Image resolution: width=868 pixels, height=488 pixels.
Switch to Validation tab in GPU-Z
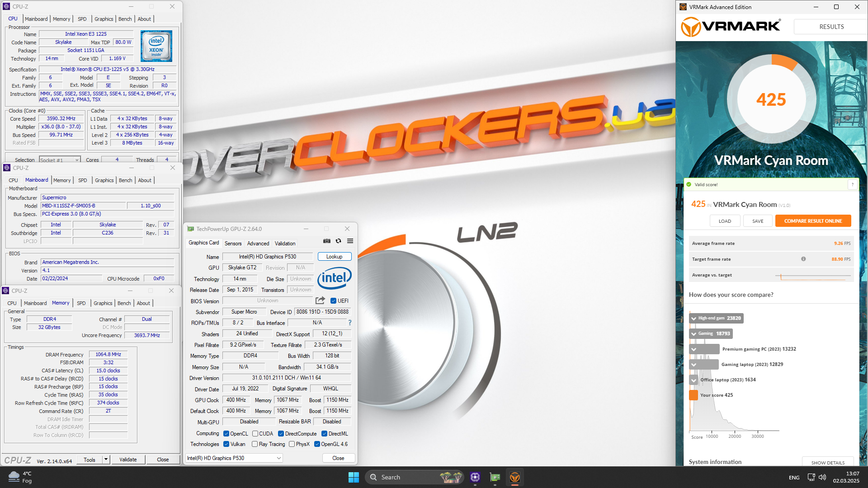(285, 244)
